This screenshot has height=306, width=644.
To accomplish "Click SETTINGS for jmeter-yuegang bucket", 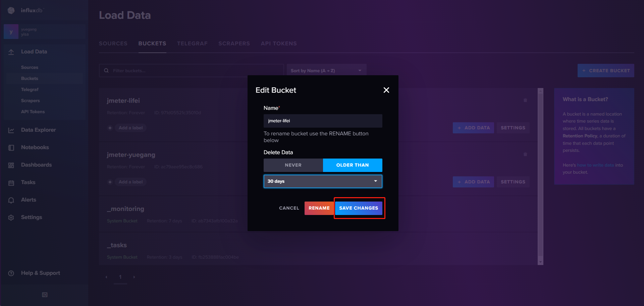I will 513,182.
